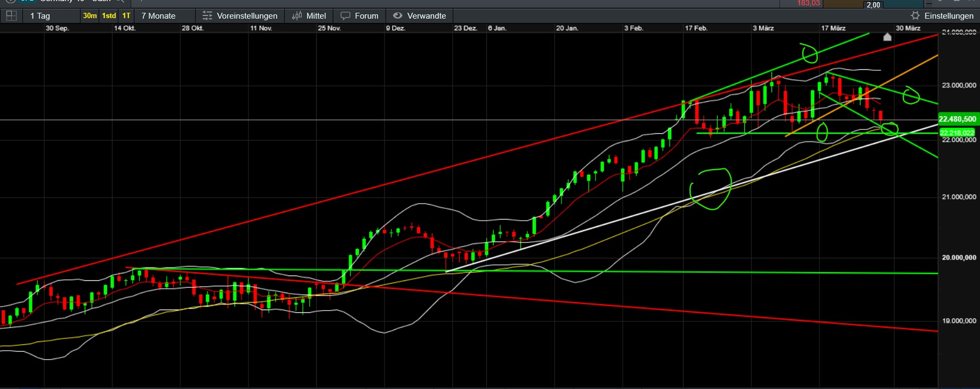Select the 1std interval shortcut

pos(109,16)
